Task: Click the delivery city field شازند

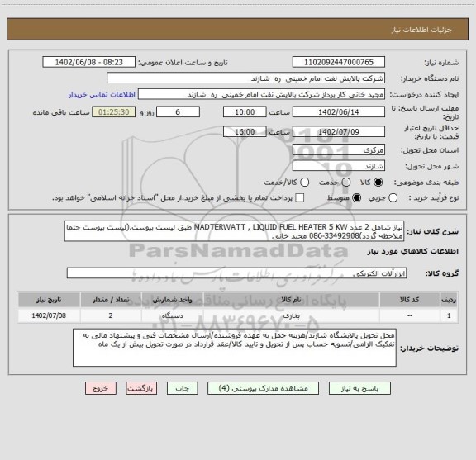Action: coord(339,166)
